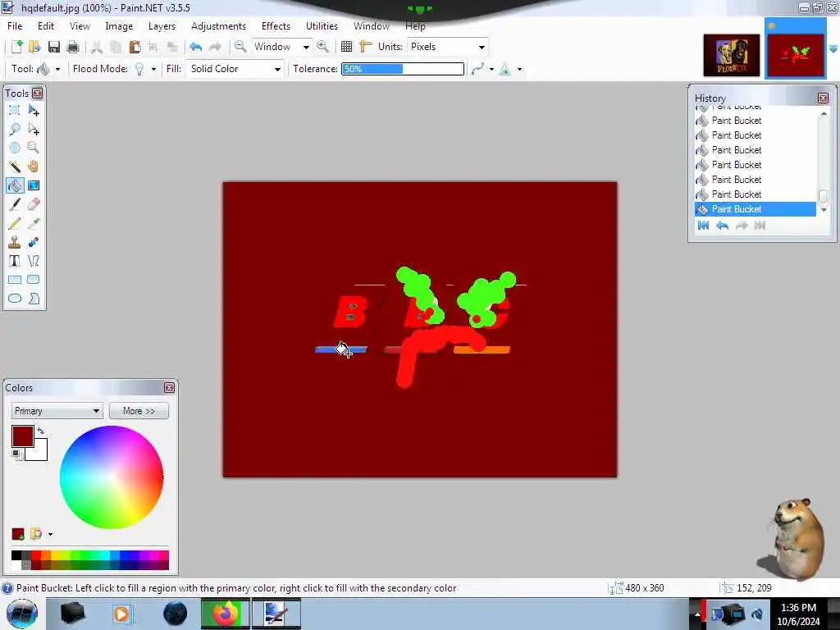Viewport: 840px width, 630px height.
Task: Select the Paint Bucket tool in Tools panel
Action: [15, 185]
